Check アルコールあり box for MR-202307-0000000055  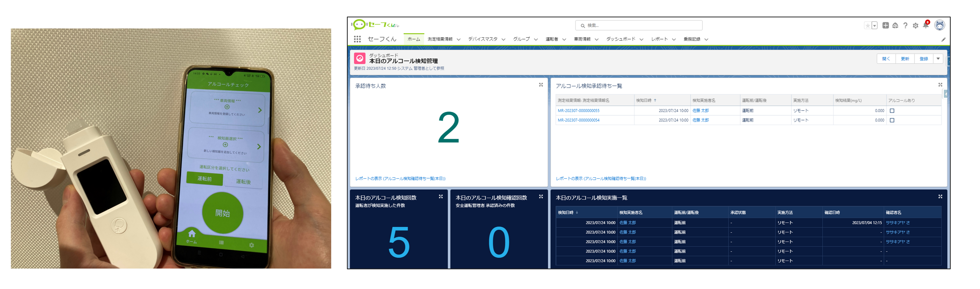892,111
